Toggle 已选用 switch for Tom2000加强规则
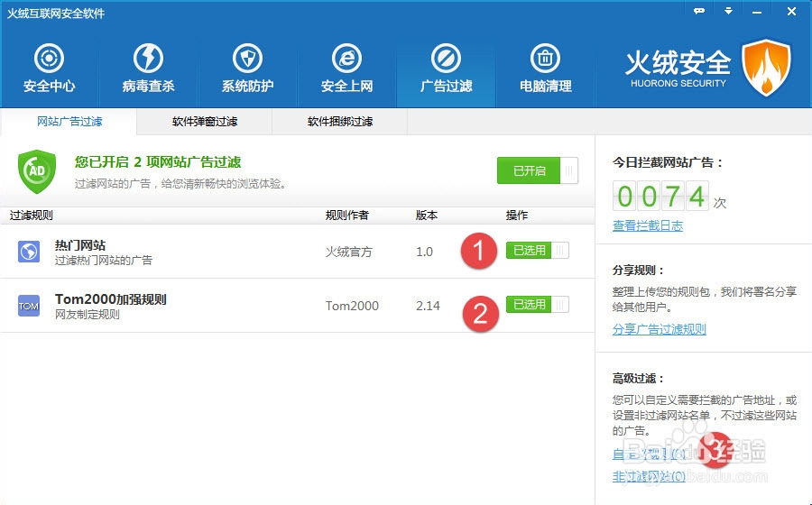 click(538, 304)
